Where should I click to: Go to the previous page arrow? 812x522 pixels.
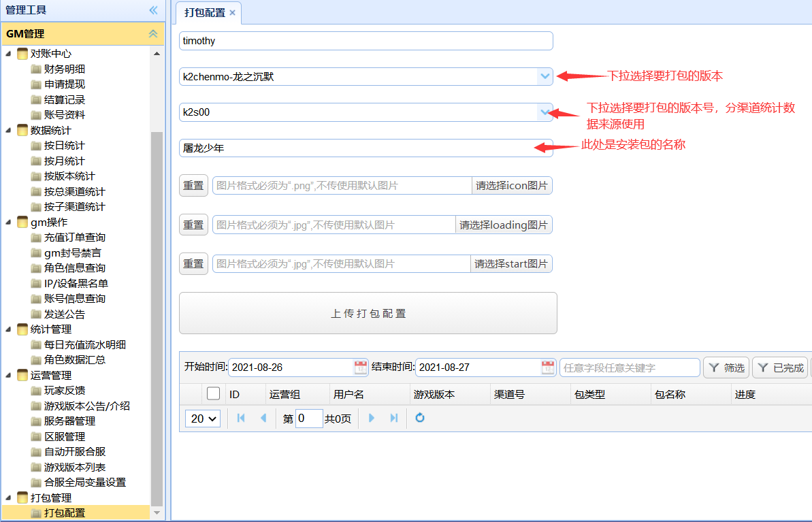pyautogui.click(x=263, y=418)
